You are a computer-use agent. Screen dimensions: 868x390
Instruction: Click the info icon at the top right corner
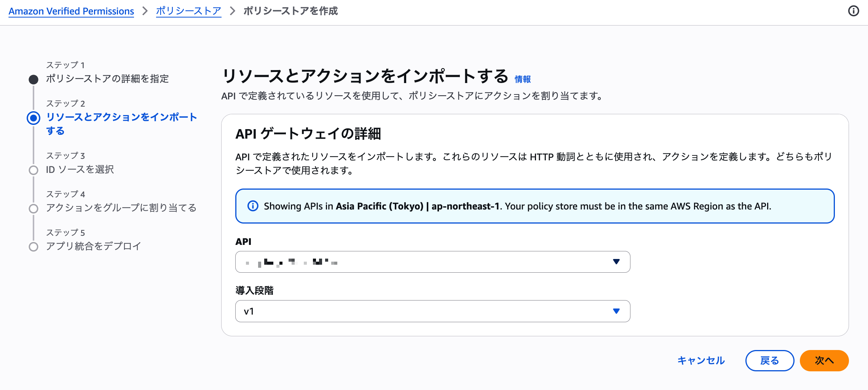[x=854, y=11]
